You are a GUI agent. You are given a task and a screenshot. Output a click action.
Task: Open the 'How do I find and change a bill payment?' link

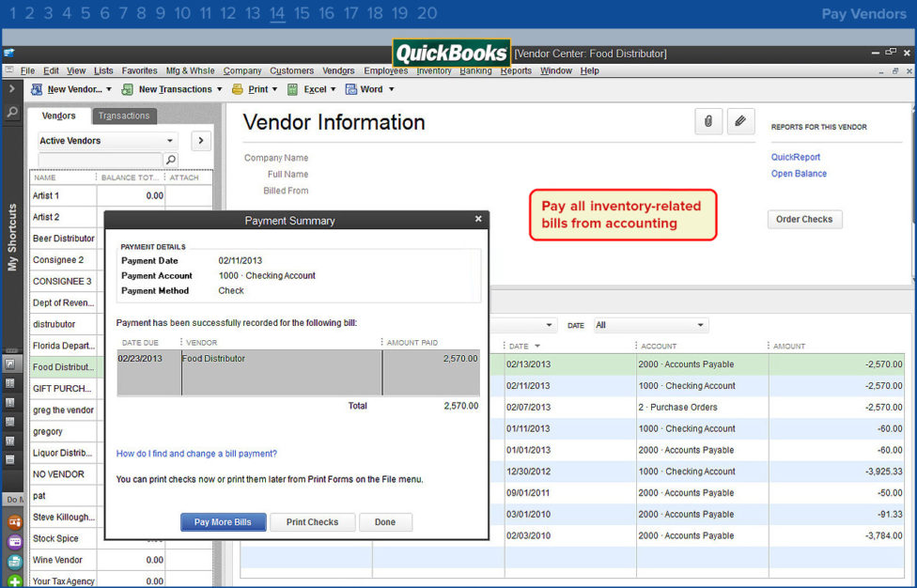pos(196,454)
